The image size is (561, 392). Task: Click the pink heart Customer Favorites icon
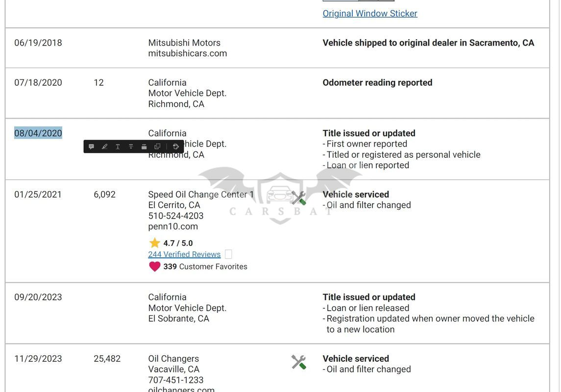[155, 267]
